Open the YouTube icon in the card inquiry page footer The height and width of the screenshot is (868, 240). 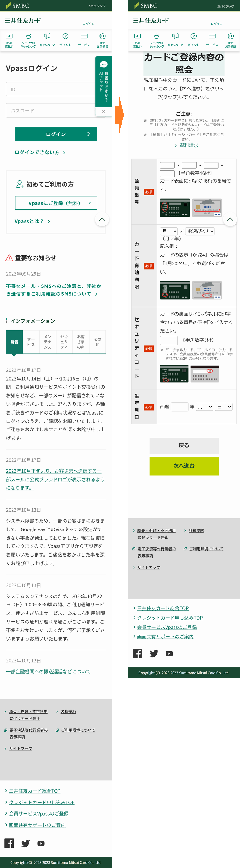[169, 653]
